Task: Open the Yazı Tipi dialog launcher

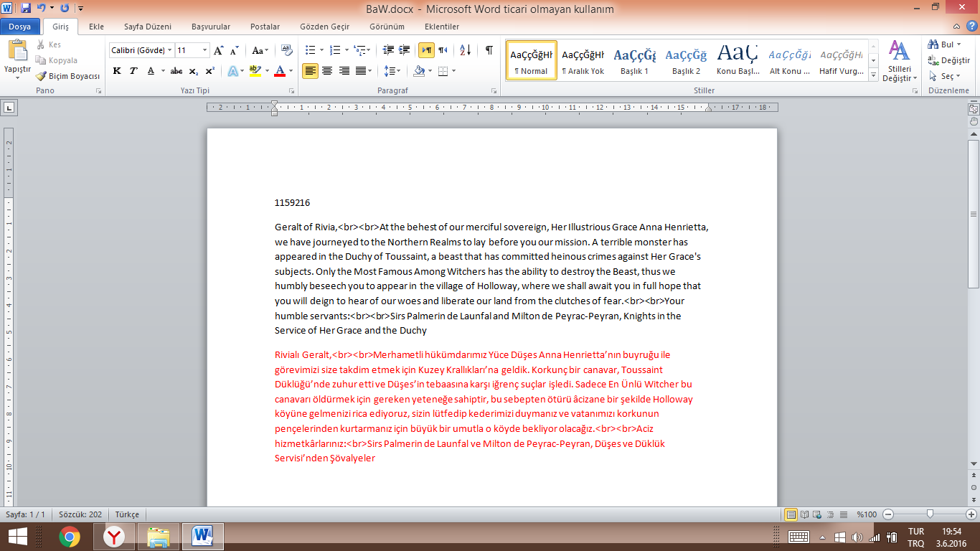Action: [292, 91]
